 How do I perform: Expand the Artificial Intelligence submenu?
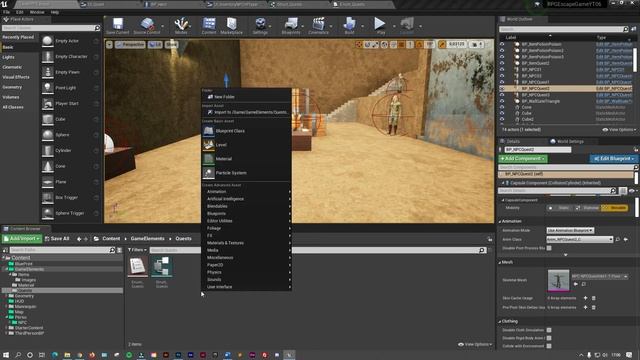(x=246, y=199)
